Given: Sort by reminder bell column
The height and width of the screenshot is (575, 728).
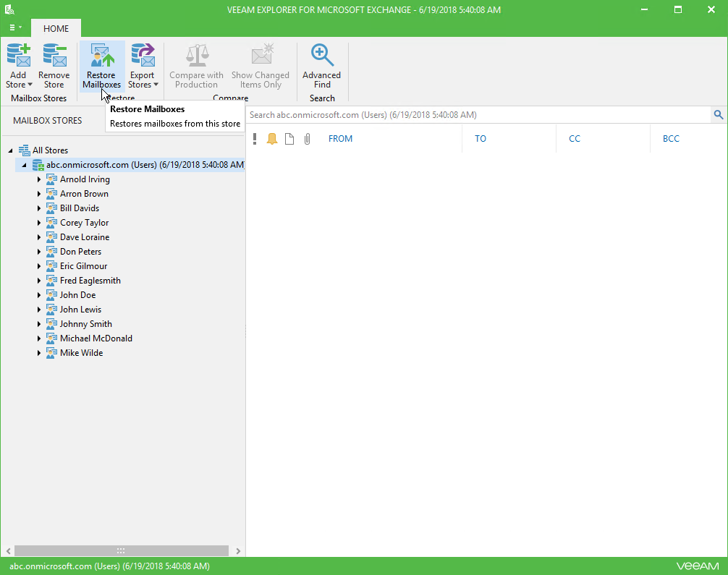Looking at the screenshot, I should (x=272, y=138).
